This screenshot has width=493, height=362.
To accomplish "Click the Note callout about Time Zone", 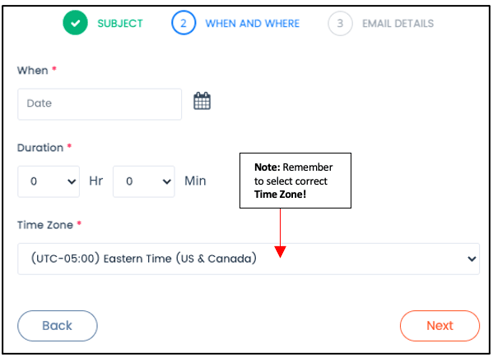I will tap(295, 181).
